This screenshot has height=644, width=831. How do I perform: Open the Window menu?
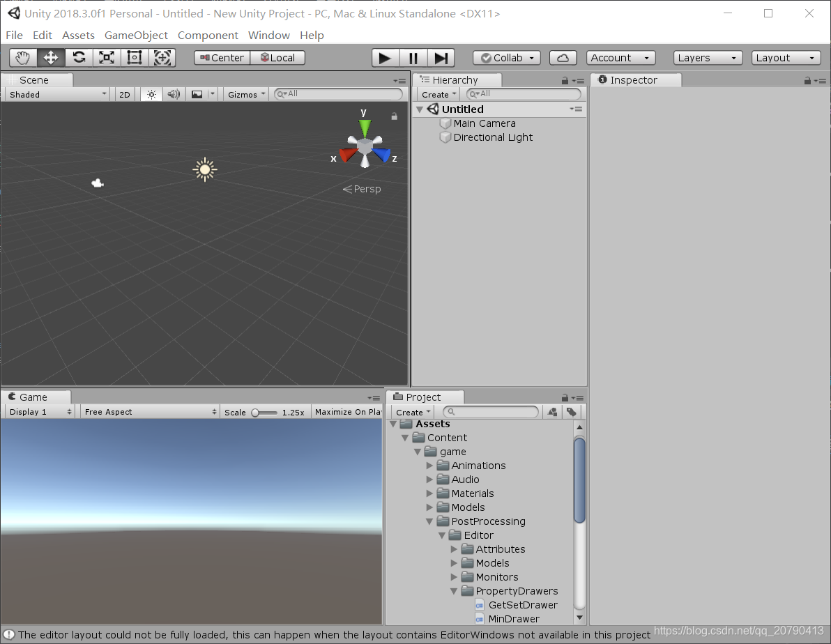(x=268, y=35)
